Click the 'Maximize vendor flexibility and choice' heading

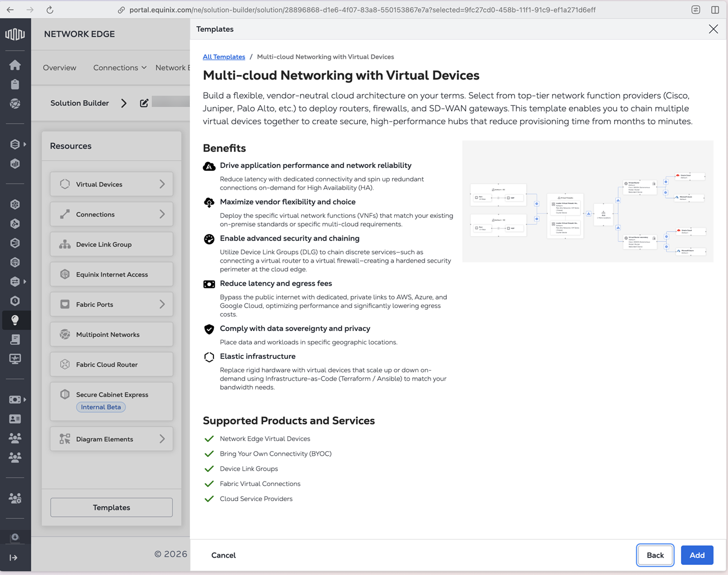[x=288, y=202]
